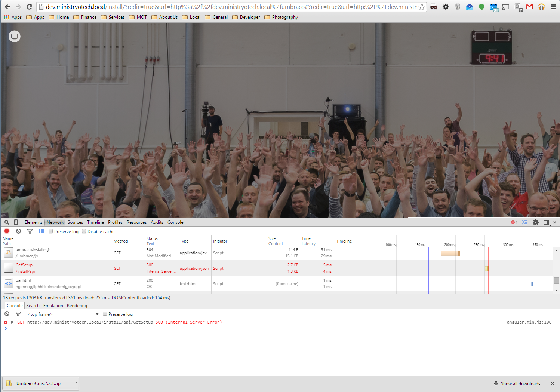
Task: Click the red record network log button
Action: (7, 231)
